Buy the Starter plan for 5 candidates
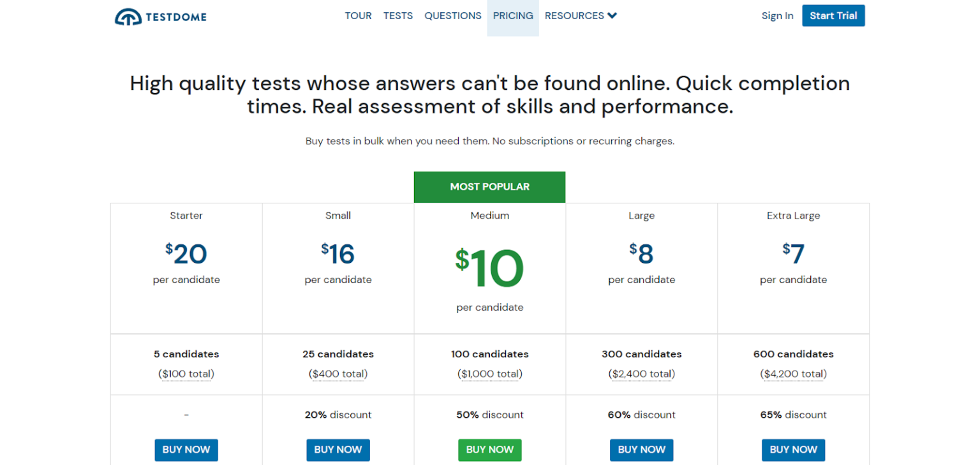Viewport: 980px width, 465px height. coord(186,450)
